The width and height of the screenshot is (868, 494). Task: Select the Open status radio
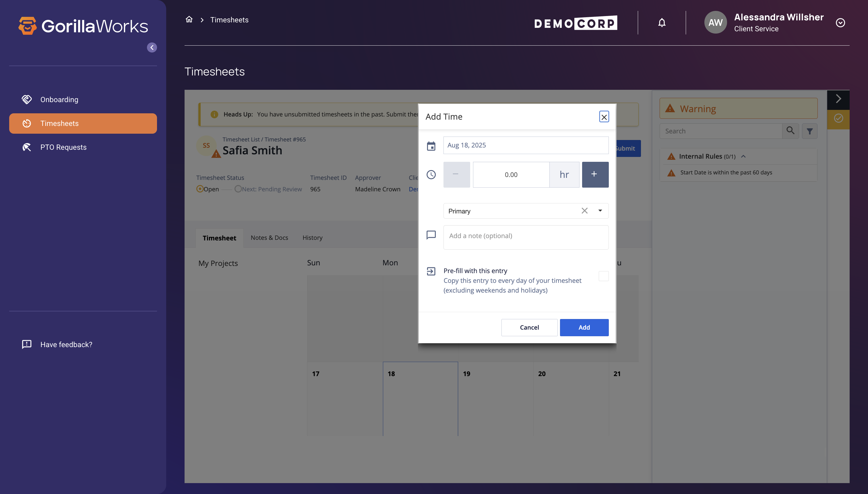tap(200, 189)
